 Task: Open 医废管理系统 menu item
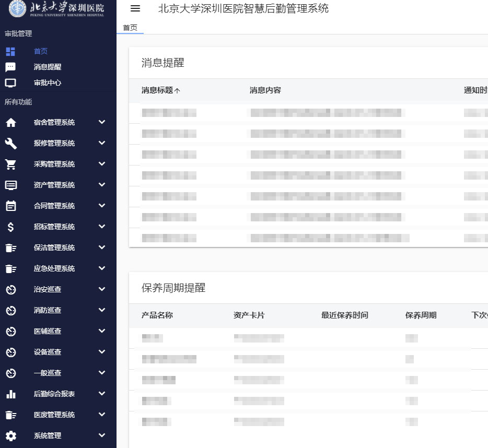[54, 415]
